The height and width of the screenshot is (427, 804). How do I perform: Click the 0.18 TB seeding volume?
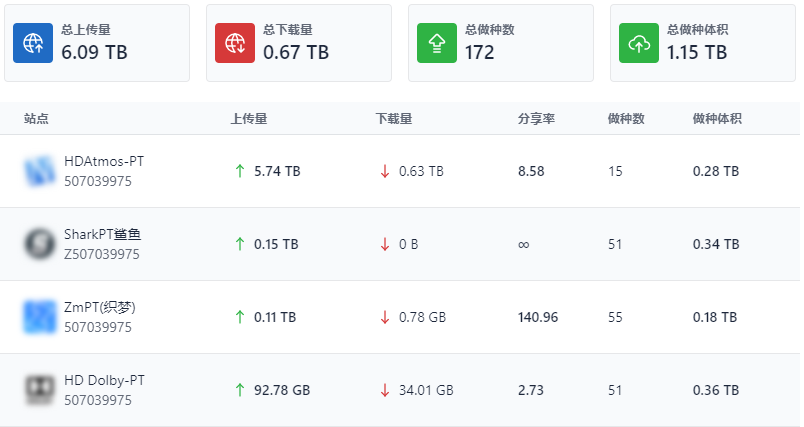[715, 317]
